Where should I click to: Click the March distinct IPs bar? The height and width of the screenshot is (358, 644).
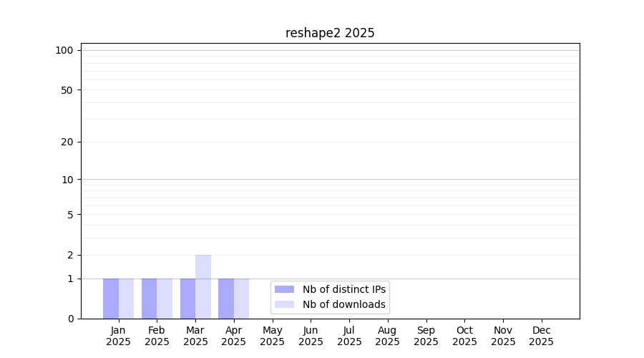[x=187, y=299]
